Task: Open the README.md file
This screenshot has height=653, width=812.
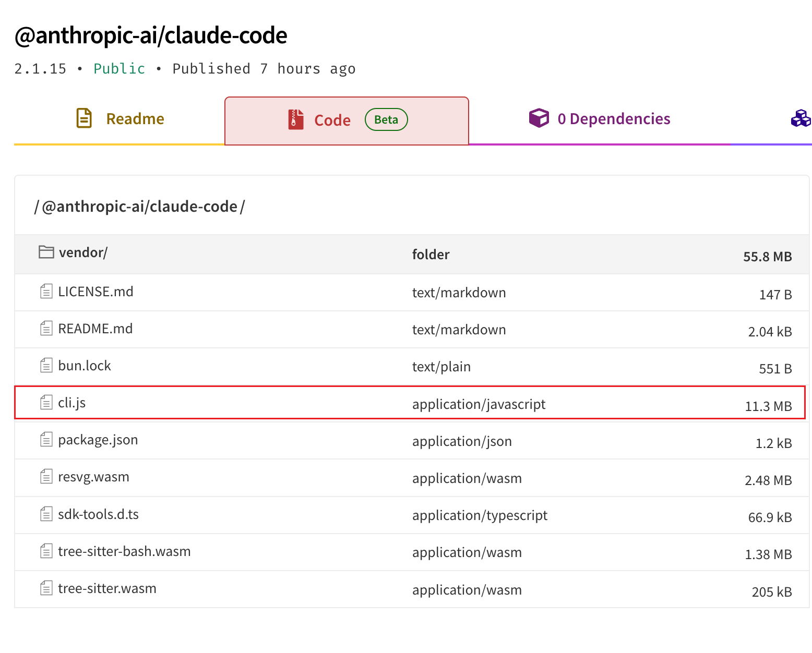Action: pos(95,329)
